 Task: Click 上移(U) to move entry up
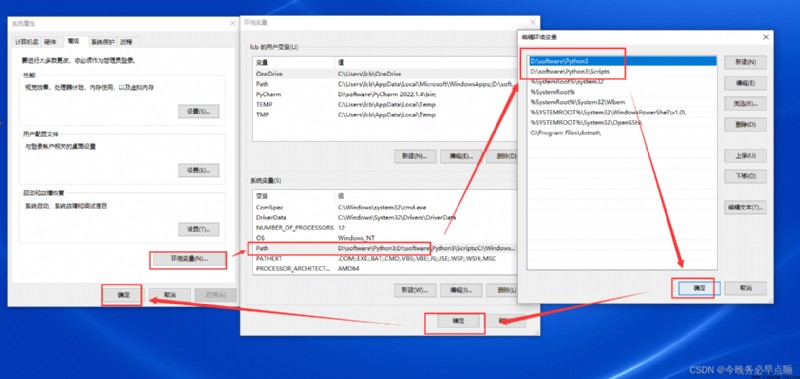click(x=745, y=156)
